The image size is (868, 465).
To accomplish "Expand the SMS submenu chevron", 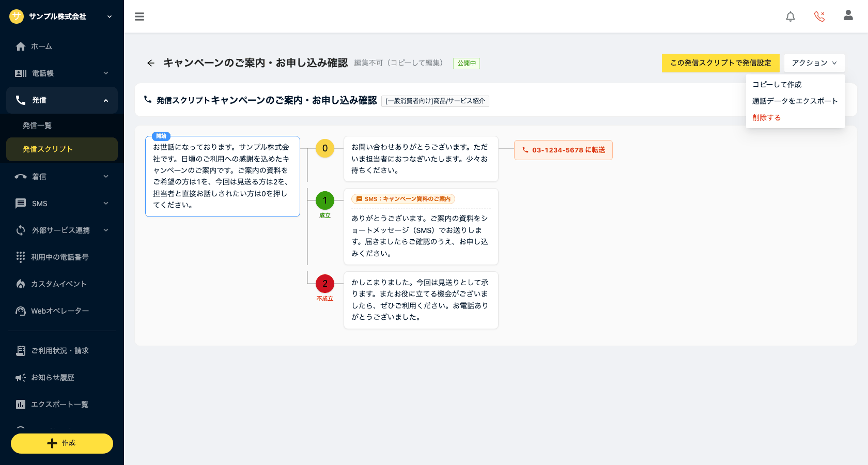I will (106, 204).
